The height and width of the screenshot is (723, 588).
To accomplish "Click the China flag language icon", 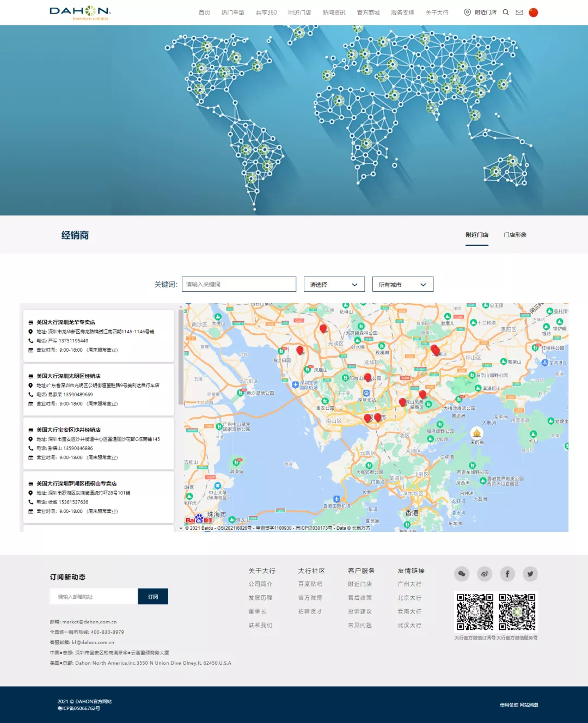I will tap(534, 13).
